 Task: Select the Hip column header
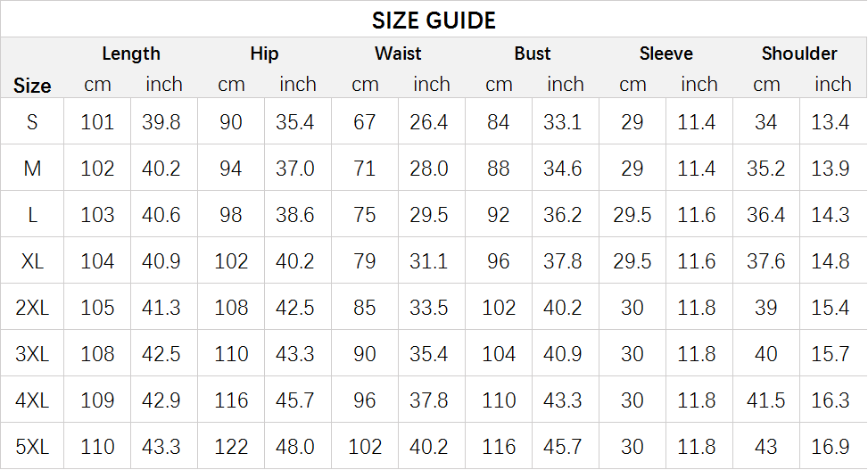[264, 54]
